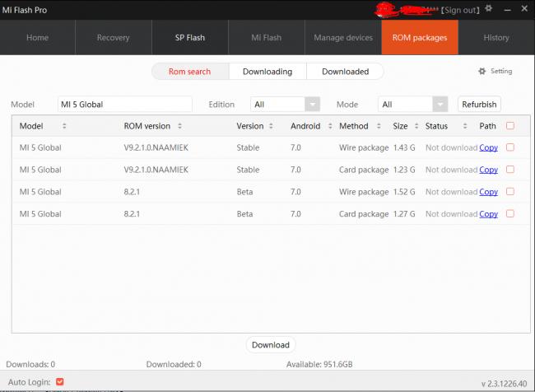
Task: Sort by Size column arrows
Action: [x=416, y=126]
